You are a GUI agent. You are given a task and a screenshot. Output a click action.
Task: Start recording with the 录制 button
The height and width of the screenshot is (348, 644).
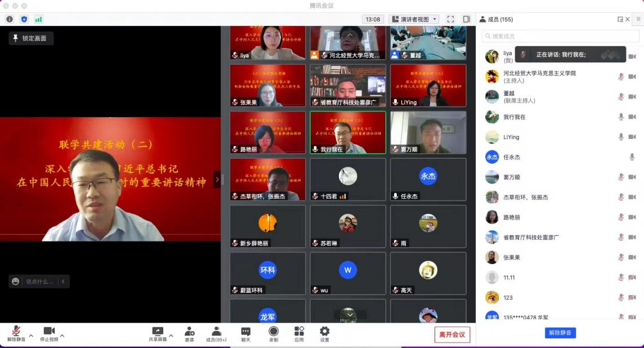click(274, 334)
